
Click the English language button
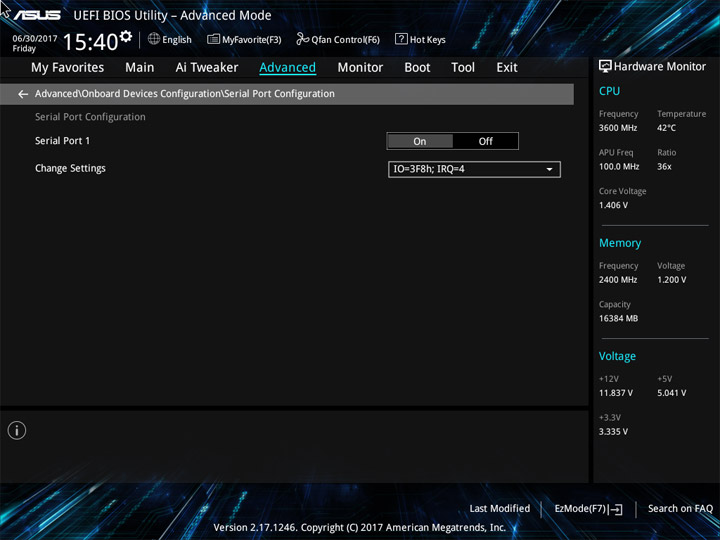pos(170,39)
